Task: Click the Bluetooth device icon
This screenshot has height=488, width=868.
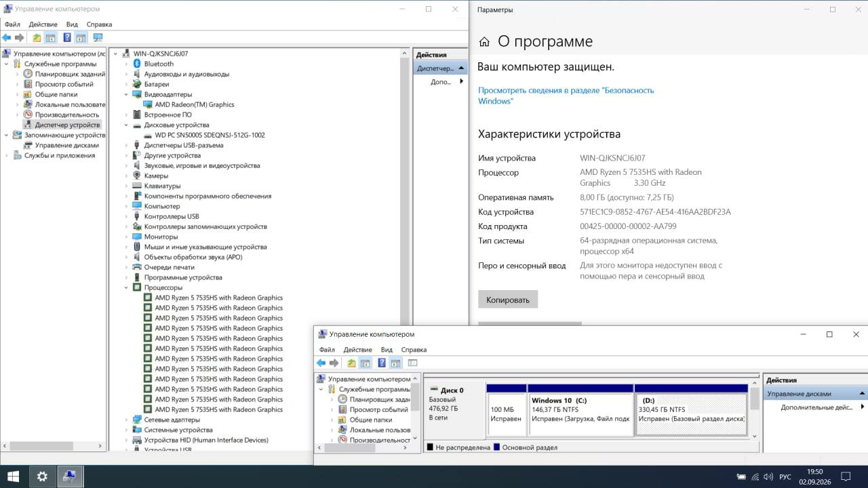Action: (137, 64)
